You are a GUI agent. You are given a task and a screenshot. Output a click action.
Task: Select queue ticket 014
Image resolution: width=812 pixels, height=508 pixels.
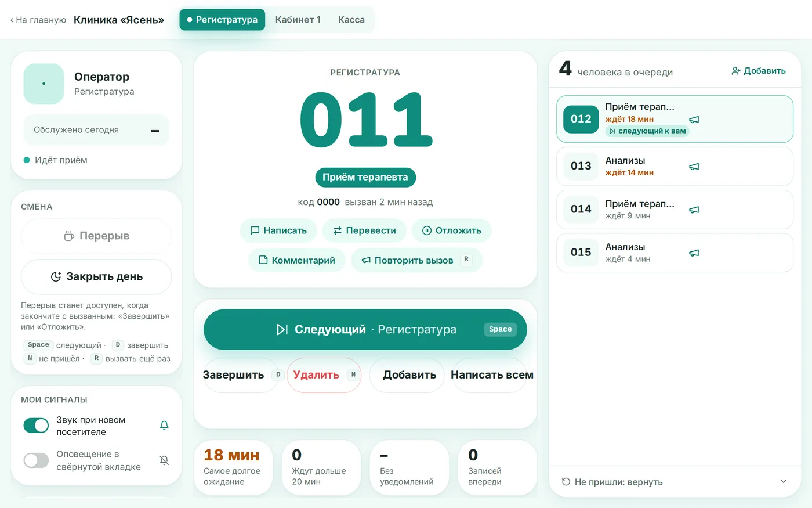(x=675, y=210)
